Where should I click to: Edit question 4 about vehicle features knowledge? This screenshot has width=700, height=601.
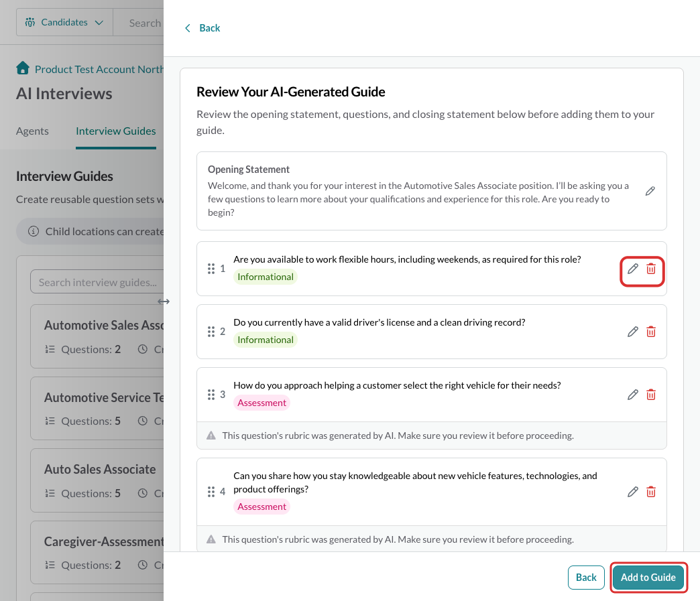coord(632,492)
